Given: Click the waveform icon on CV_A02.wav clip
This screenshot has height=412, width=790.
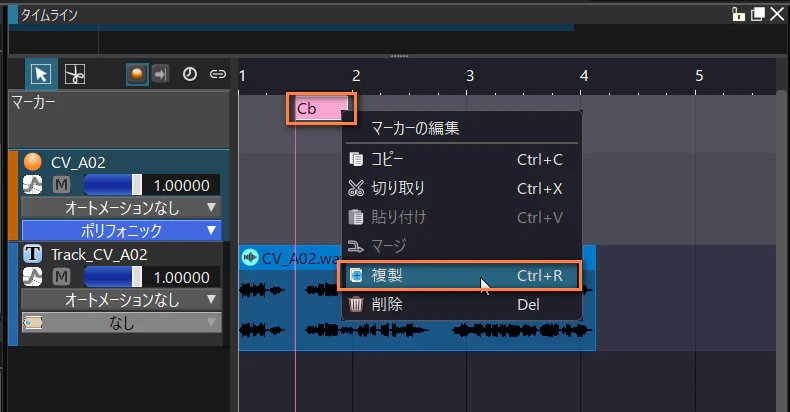Looking at the screenshot, I should point(250,258).
